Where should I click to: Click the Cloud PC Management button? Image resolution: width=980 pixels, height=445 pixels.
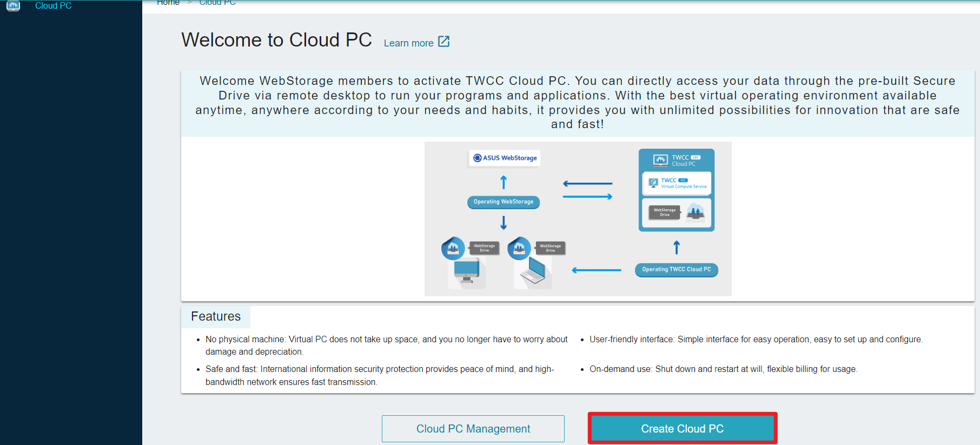[473, 429]
